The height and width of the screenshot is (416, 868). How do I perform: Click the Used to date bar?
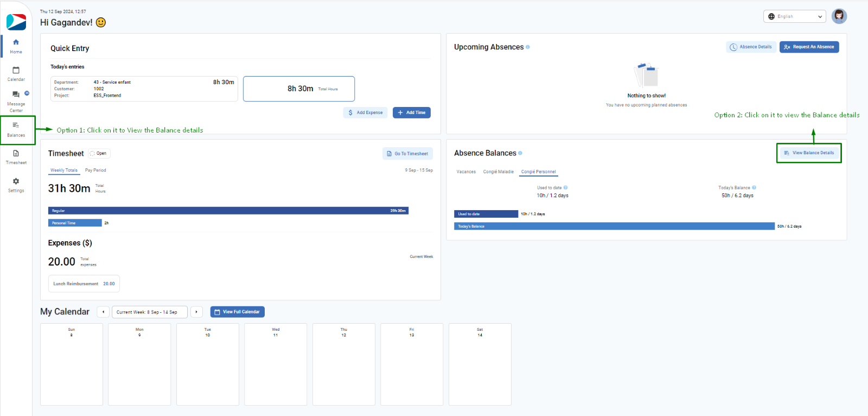(x=486, y=214)
